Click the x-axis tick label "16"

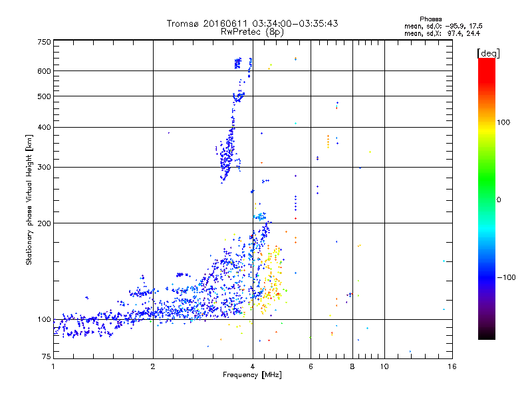[x=452, y=366]
